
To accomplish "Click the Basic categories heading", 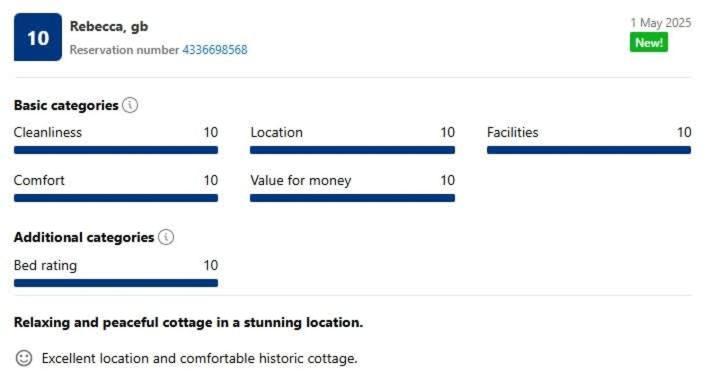I will (x=66, y=105).
